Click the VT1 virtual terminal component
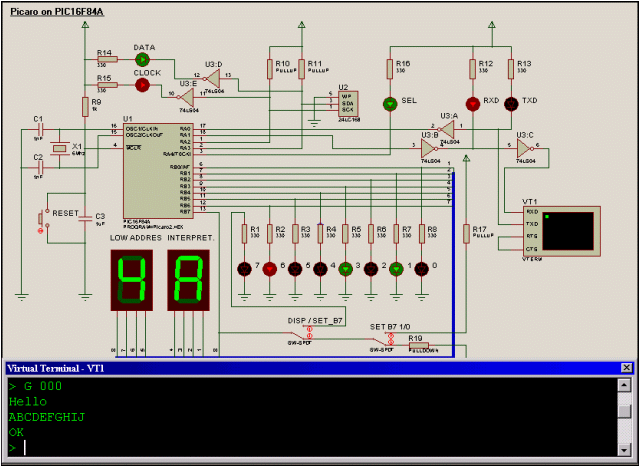 562,231
